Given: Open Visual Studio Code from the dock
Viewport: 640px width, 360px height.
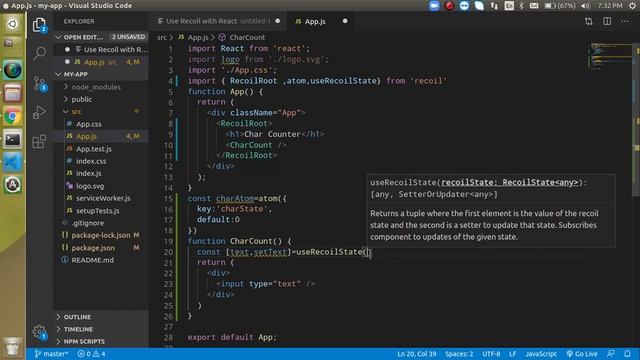Looking at the screenshot, I should [13, 162].
